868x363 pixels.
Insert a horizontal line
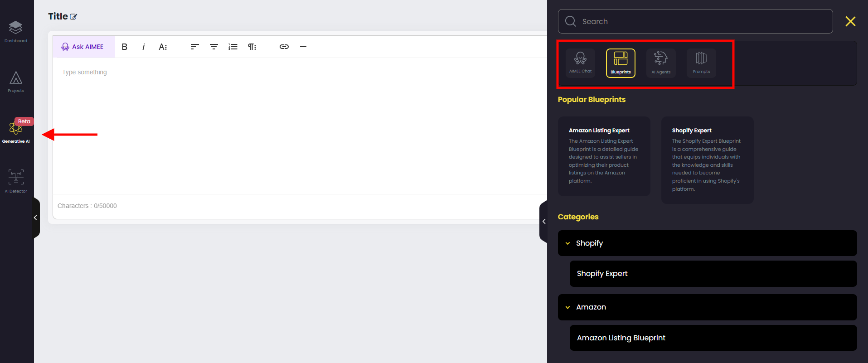click(x=303, y=47)
